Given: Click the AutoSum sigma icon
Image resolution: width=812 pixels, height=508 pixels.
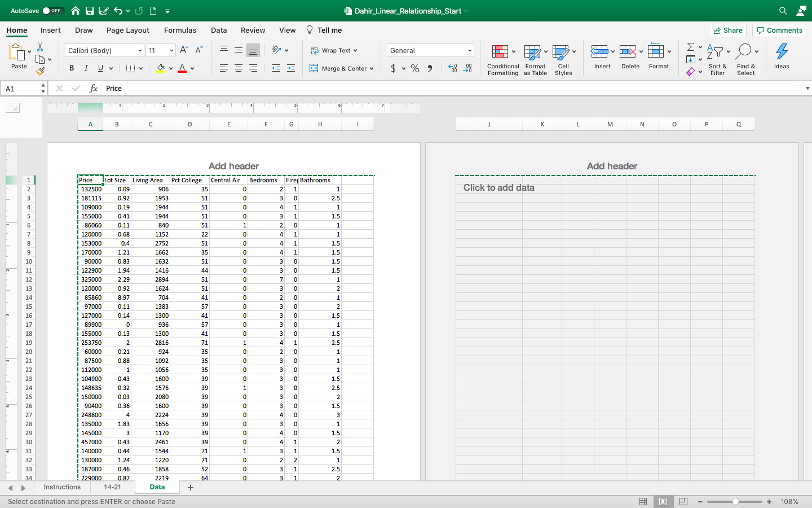Looking at the screenshot, I should tap(691, 47).
